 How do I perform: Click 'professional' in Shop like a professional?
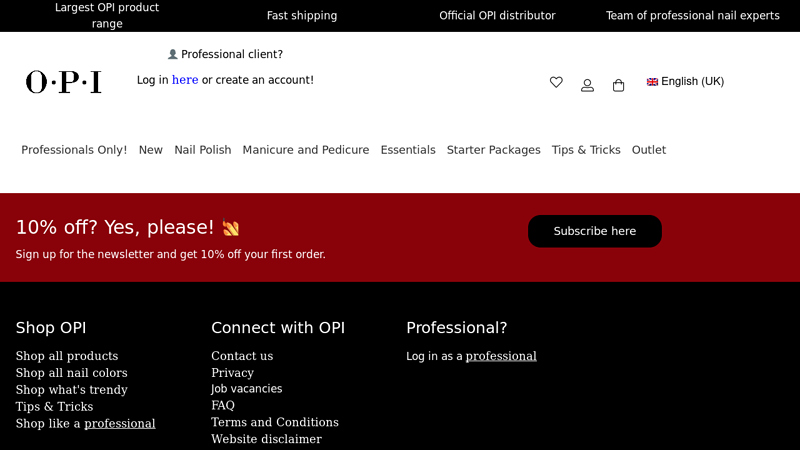coord(120,423)
